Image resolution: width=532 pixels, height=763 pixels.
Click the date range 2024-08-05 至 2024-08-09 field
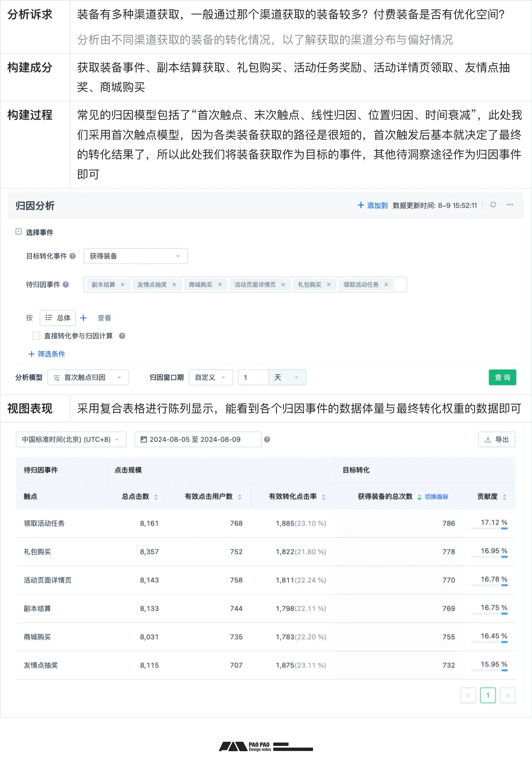pos(198,439)
